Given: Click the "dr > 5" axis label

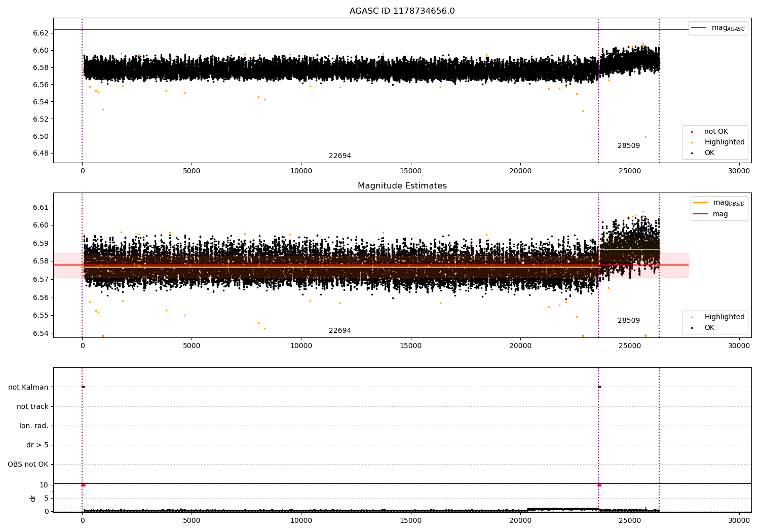Looking at the screenshot, I should click(x=37, y=445).
